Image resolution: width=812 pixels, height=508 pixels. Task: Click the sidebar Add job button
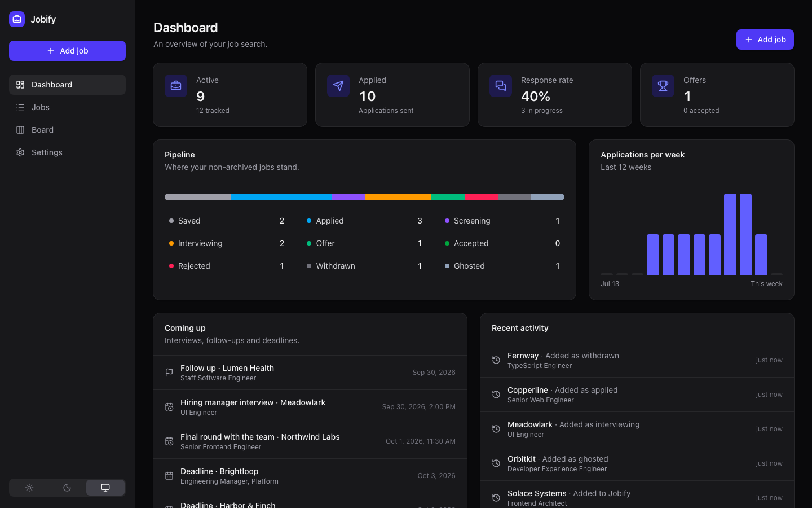pos(67,51)
